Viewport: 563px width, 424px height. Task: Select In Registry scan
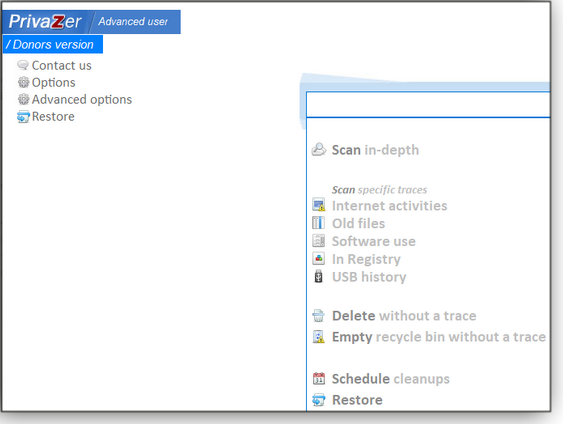coord(366,260)
